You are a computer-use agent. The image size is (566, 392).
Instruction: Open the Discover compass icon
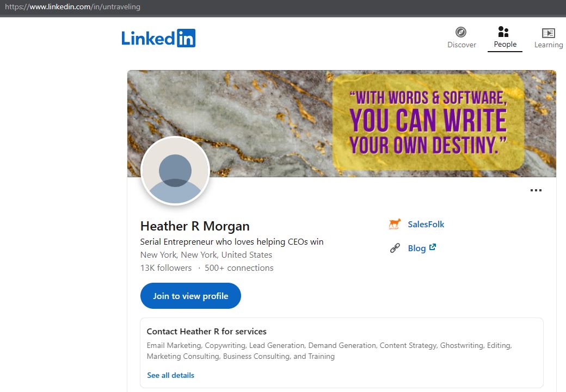tap(460, 32)
